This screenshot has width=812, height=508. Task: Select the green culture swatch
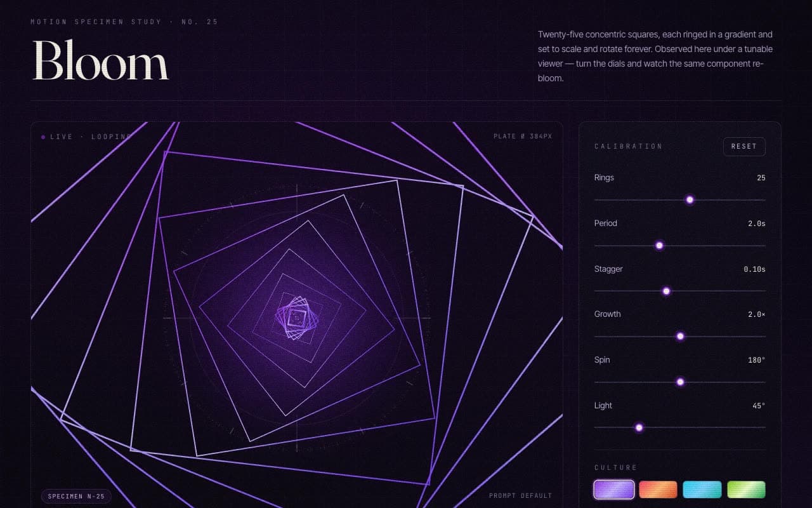[x=746, y=490]
